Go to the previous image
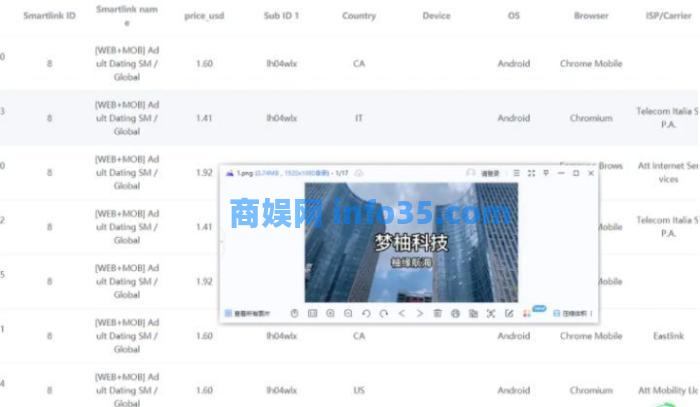Viewport: 700px width, 407px height. coord(402,314)
